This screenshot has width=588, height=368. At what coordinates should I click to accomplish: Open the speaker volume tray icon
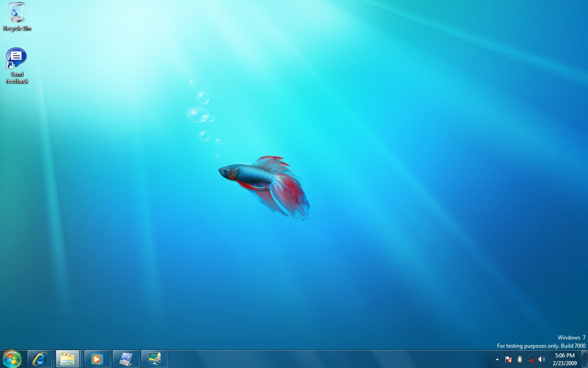(542, 359)
